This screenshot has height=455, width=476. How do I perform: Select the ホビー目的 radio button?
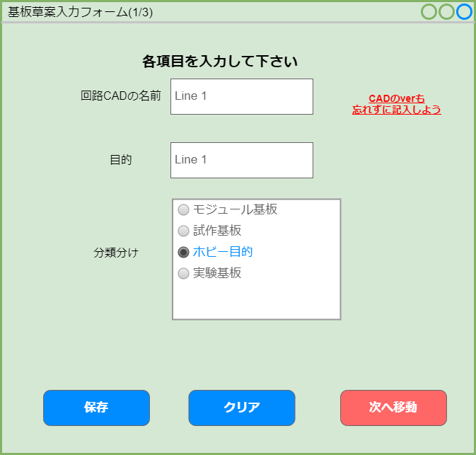183,252
